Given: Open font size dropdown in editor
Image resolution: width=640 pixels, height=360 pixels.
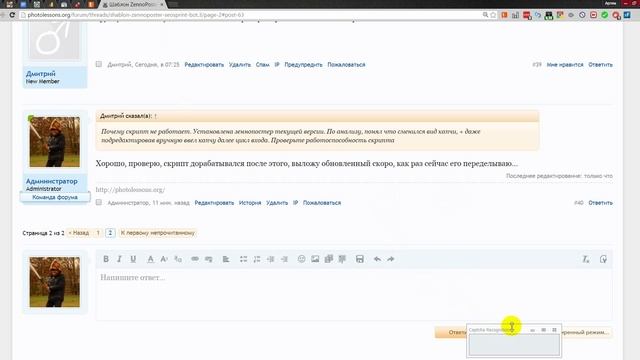Looking at the screenshot, I should point(164,259).
